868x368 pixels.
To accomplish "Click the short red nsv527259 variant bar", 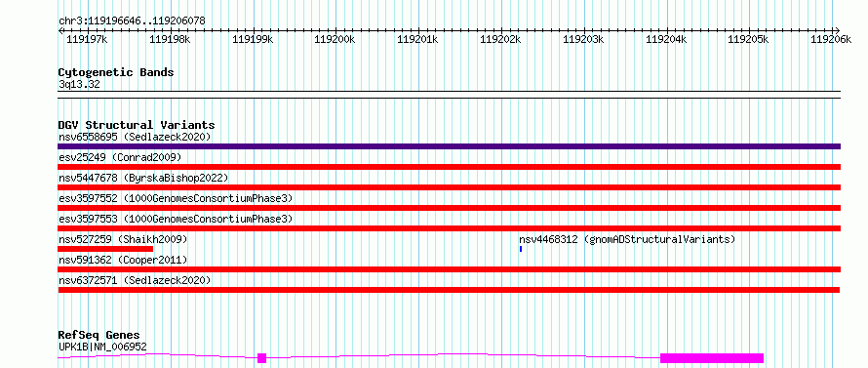I will click(x=105, y=249).
